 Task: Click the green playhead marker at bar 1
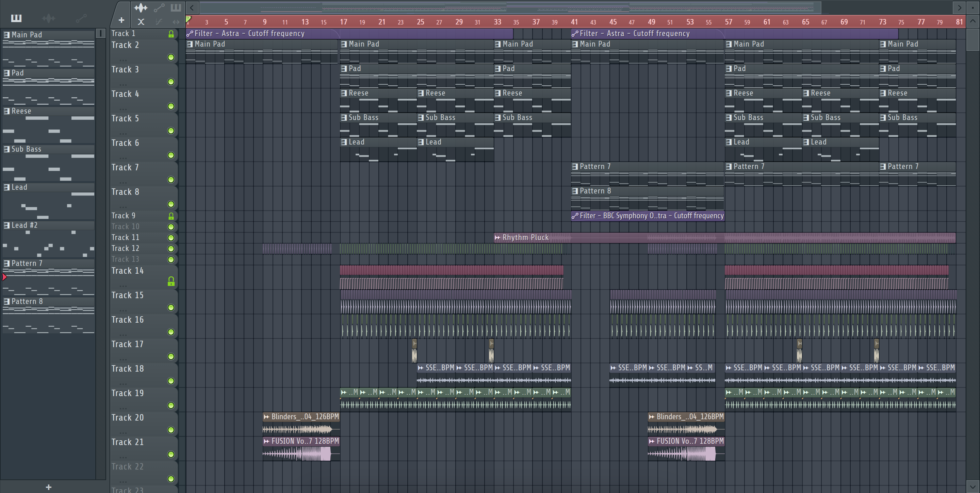coord(188,19)
